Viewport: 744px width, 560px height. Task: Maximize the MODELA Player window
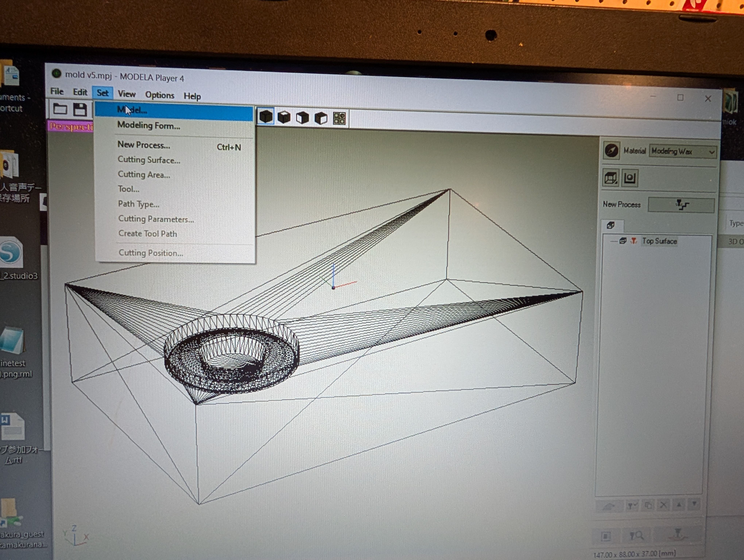pos(680,98)
